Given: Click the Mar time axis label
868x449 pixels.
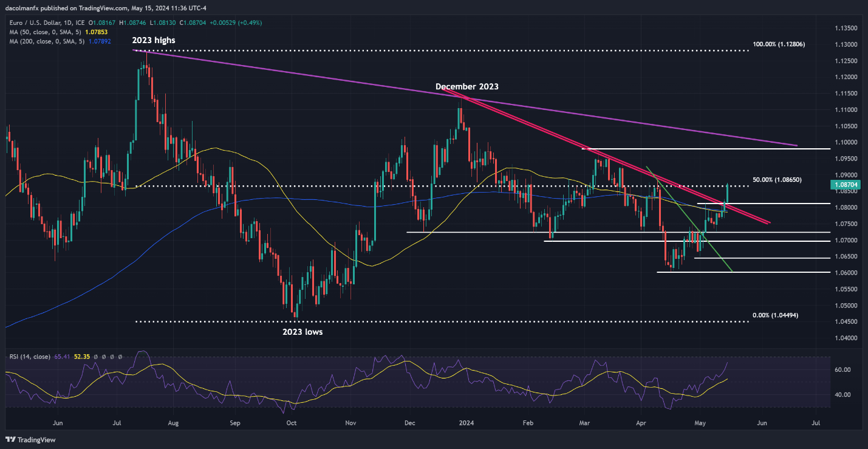Looking at the screenshot, I should point(585,422).
